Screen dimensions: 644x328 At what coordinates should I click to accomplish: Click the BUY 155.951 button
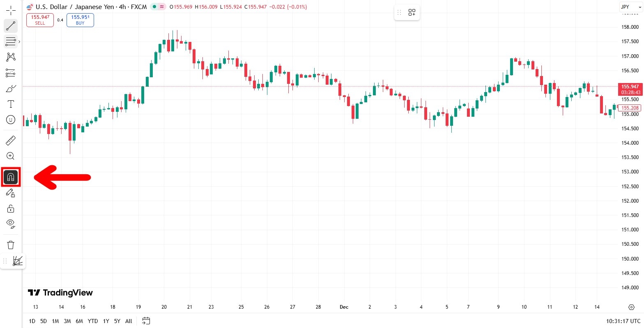(x=80, y=20)
